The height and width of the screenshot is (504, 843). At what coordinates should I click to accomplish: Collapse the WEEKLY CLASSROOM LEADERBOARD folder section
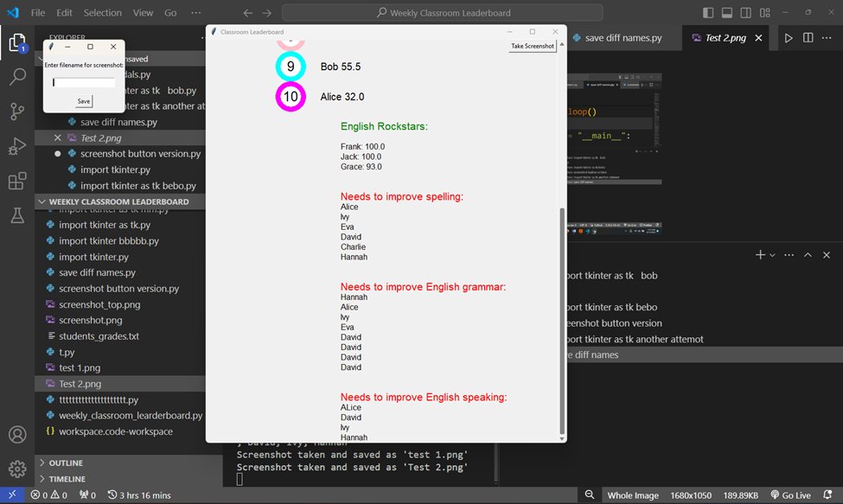tap(118, 201)
